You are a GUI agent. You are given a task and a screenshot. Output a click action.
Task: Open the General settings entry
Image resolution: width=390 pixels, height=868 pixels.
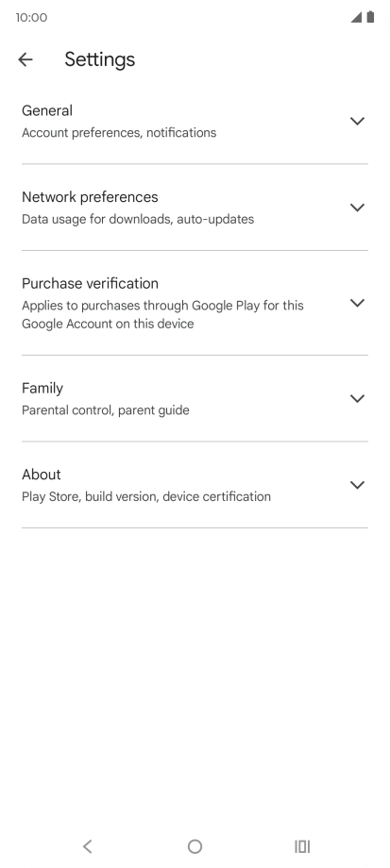pos(195,121)
